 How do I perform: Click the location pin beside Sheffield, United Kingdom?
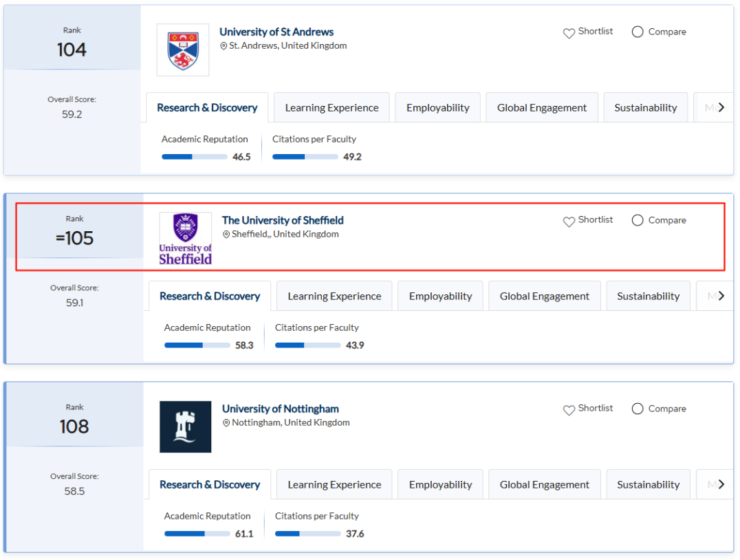[x=226, y=234]
